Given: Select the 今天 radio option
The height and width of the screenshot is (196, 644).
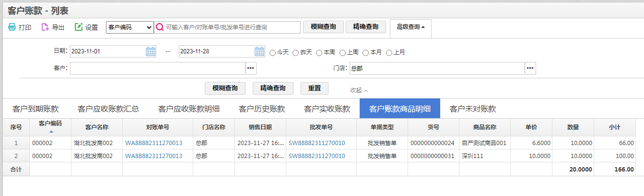Looking at the screenshot, I should (x=272, y=52).
